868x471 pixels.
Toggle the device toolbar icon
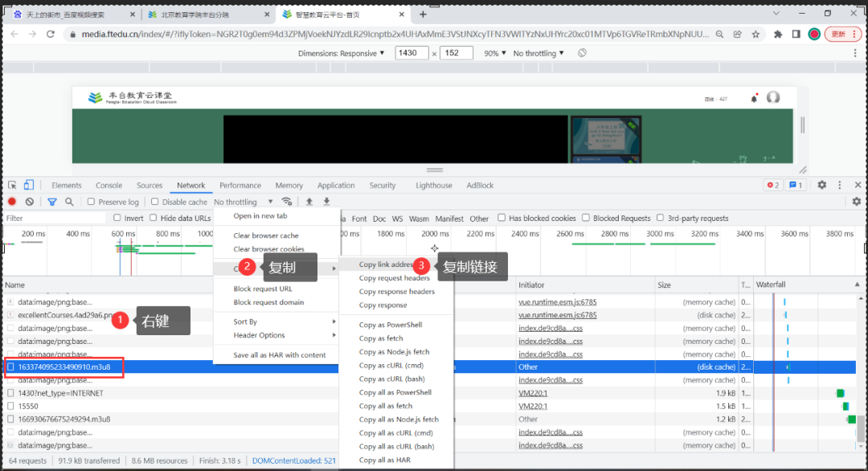click(x=29, y=185)
